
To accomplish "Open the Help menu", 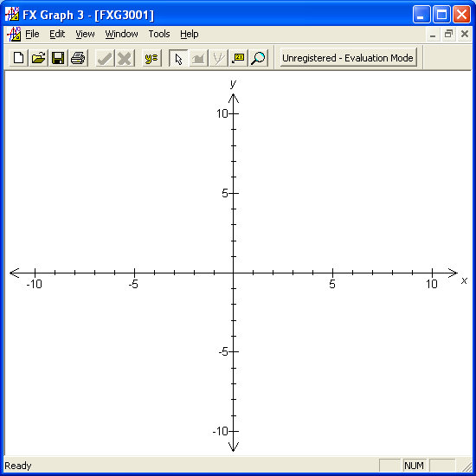I will point(190,34).
